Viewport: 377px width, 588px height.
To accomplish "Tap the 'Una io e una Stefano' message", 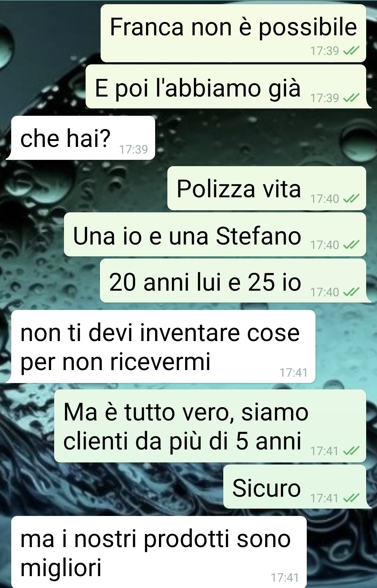I will tap(215, 234).
